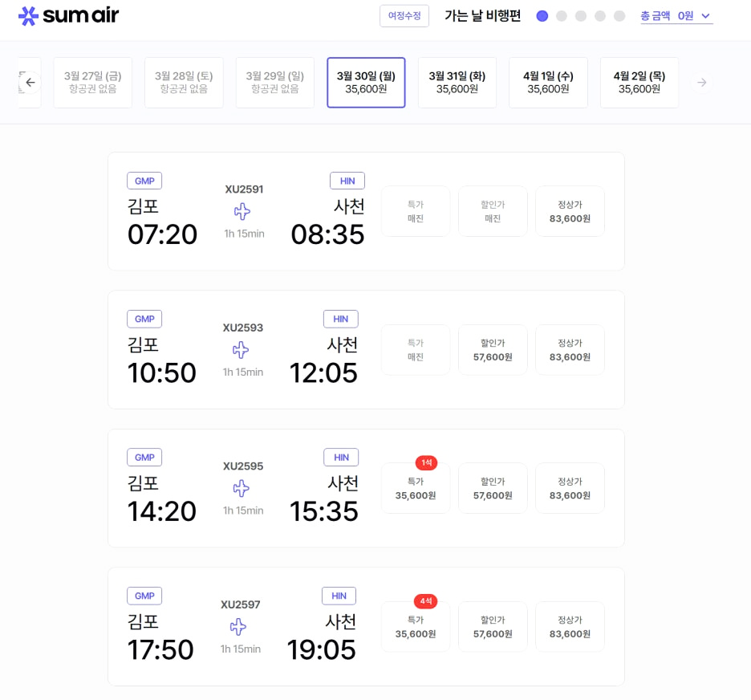This screenshot has height=700, width=751.
Task: Select the 4월 2일 (목) date tab
Action: click(x=639, y=83)
